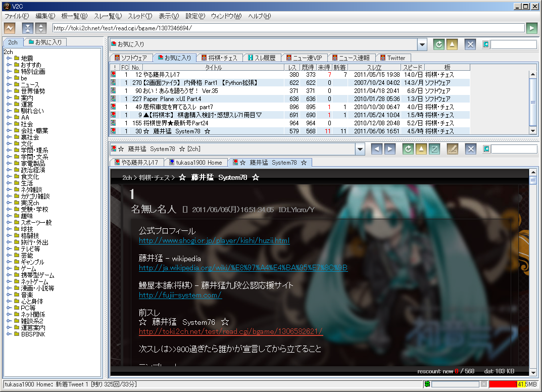The width and height of the screenshot is (542, 392).
Task: Sort thread list by スピード column header
Action: tap(413, 67)
